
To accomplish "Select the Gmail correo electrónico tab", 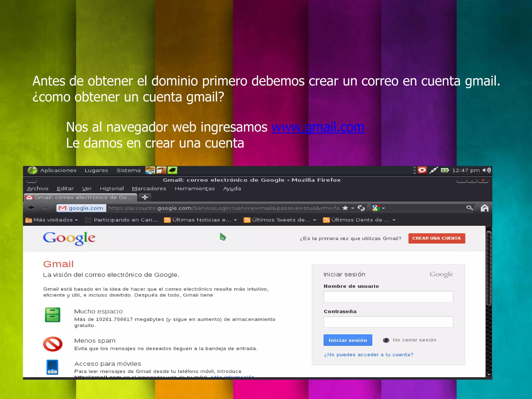I will pyautogui.click(x=81, y=197).
